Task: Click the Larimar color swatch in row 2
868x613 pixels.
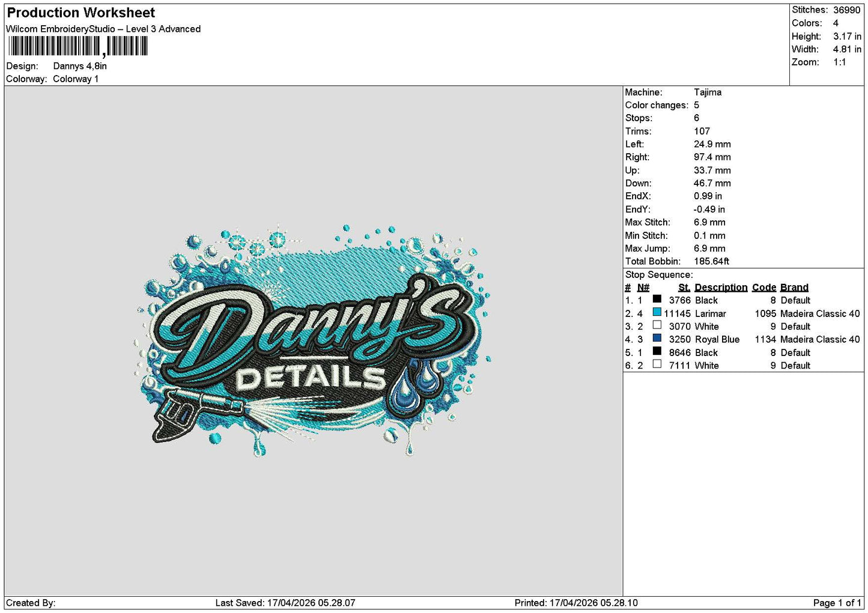Action: click(657, 313)
